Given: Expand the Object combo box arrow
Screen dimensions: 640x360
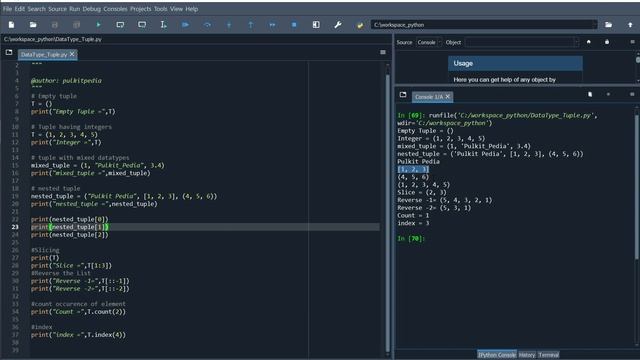Looking at the screenshot, I should click(x=576, y=42).
